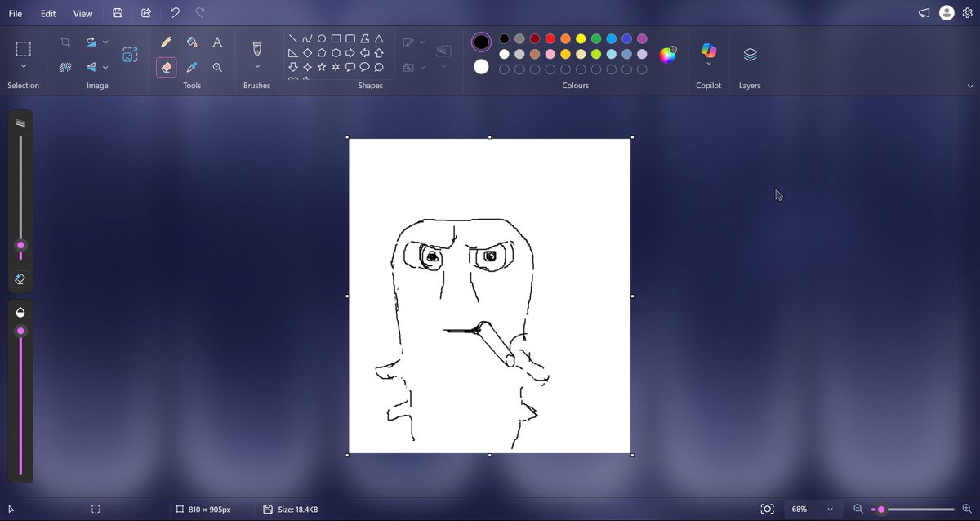The image size is (980, 521).
Task: Click the 'Size: 18.4KB' status text
Action: 297,510
